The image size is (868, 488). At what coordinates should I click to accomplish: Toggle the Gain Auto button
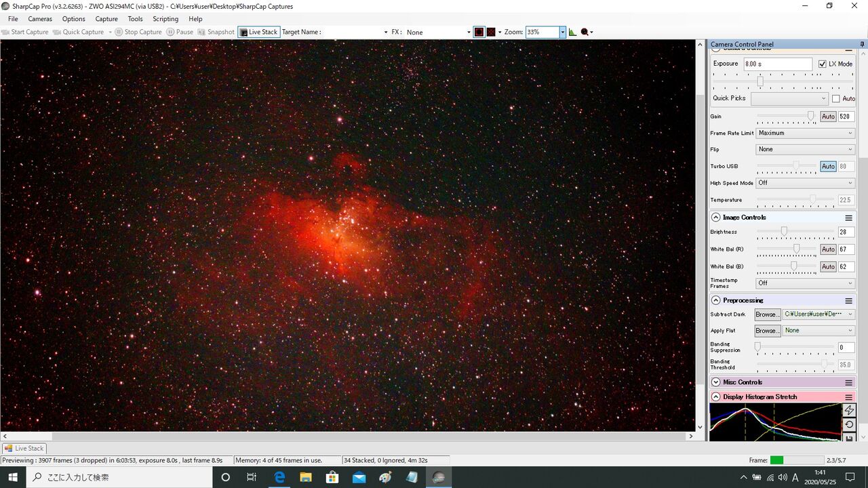click(x=828, y=117)
